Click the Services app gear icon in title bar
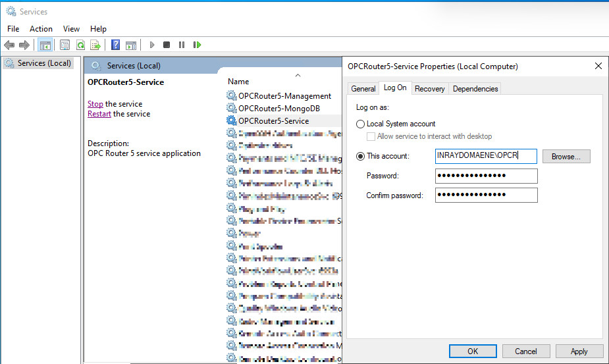Screen dimensions: 609x364 (11, 12)
